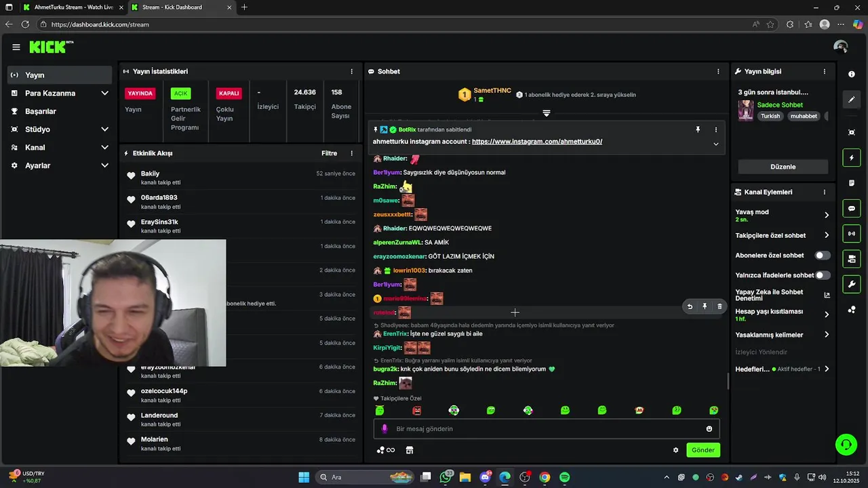Click the broadcast signal icon in right sidebar
Image resolution: width=868 pixels, height=488 pixels.
[x=852, y=234]
